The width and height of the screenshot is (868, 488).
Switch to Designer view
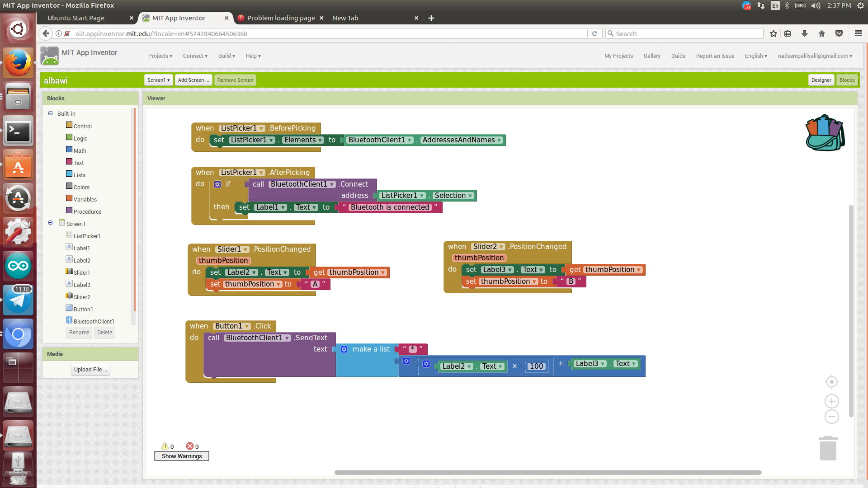[821, 80]
